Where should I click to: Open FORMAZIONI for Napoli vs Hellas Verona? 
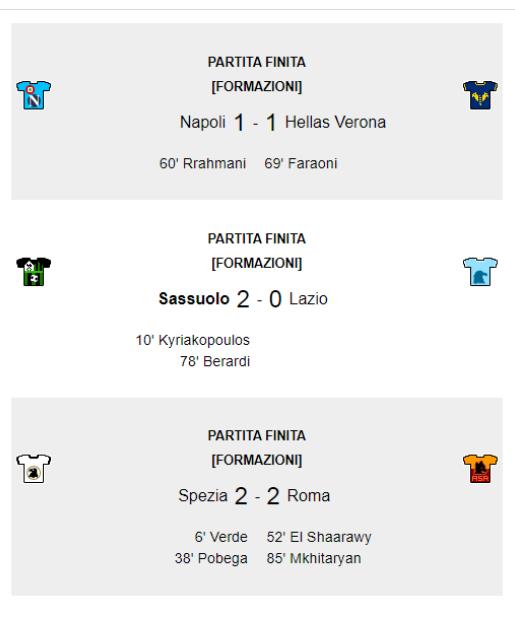pos(257,86)
